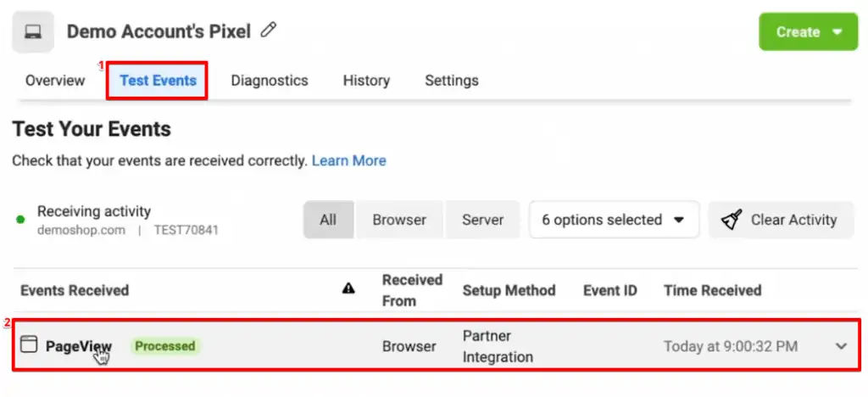The height and width of the screenshot is (397, 868).
Task: Click the Browser cell in PageView row
Action: point(409,347)
